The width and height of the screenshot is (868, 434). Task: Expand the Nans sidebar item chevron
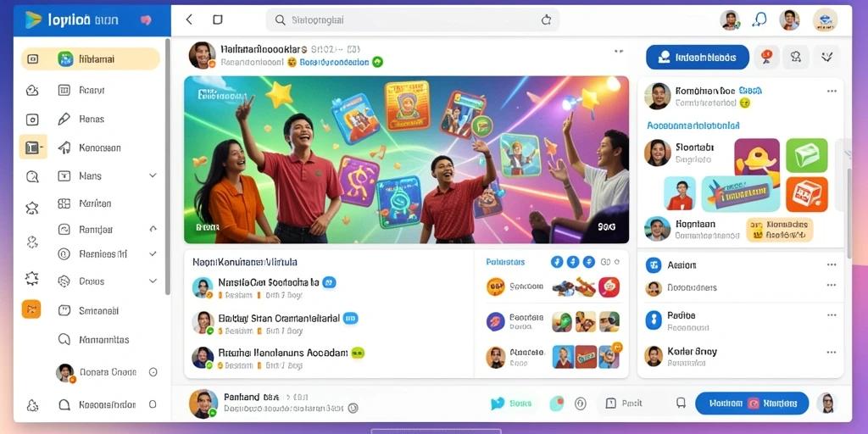153,175
